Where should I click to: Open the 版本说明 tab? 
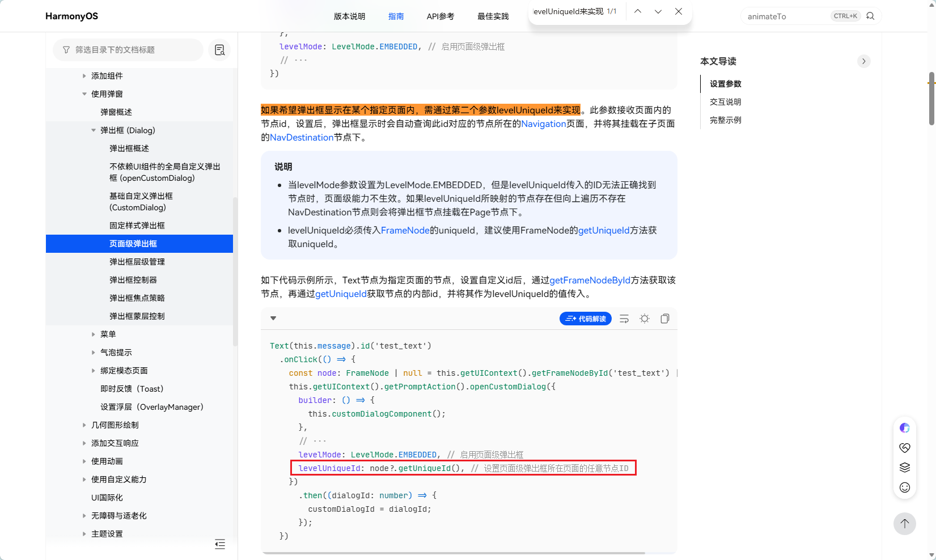tap(349, 16)
